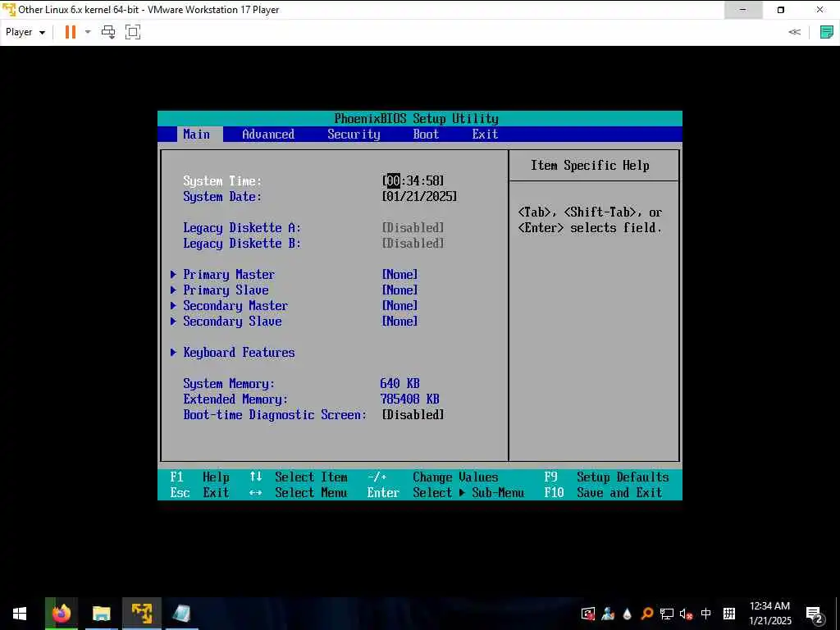Viewport: 840px width, 630px height.
Task: Click the Extended Memory 785408 KB value
Action: point(410,399)
